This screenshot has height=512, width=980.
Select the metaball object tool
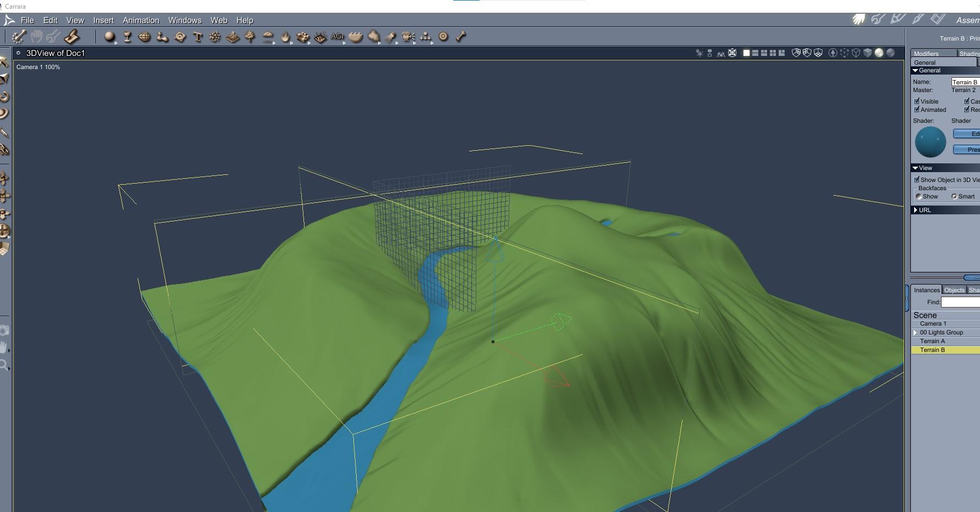coord(162,37)
